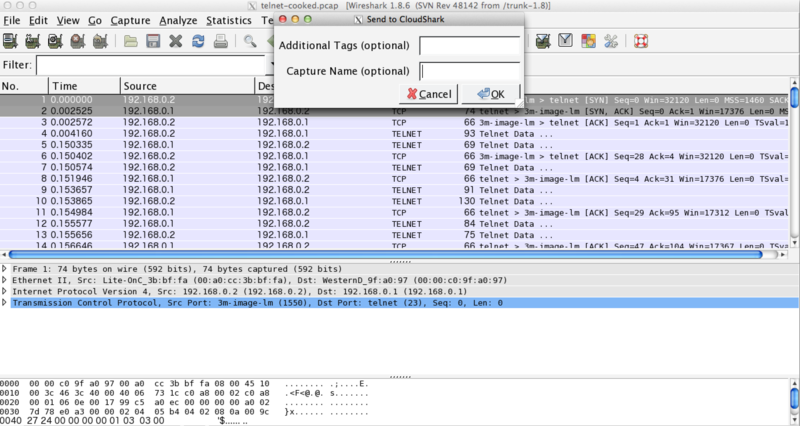Close the Send to CloudShark dialog
This screenshot has width=800, height=426.
[283, 19]
